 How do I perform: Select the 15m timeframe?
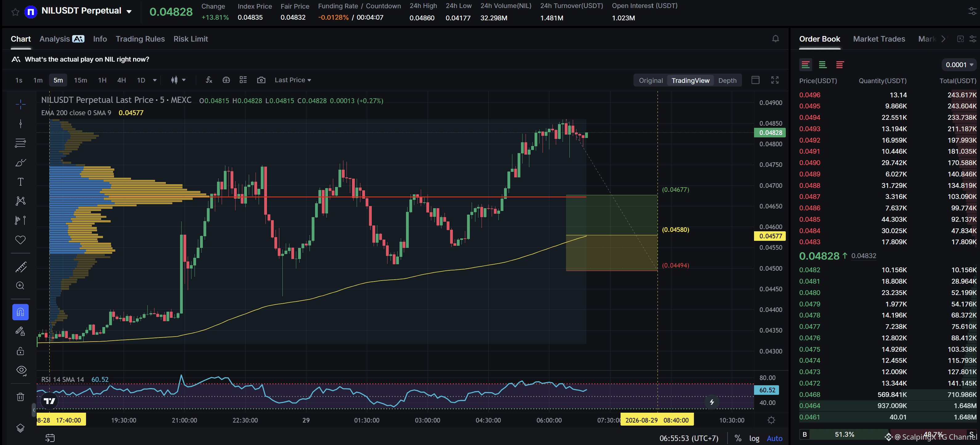pos(80,80)
